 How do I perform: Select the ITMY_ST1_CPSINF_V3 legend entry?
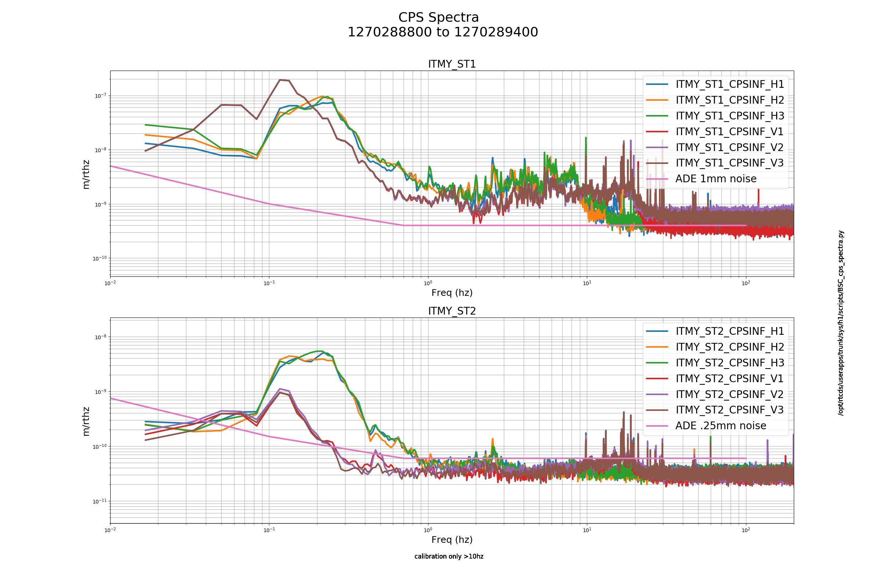(715, 163)
